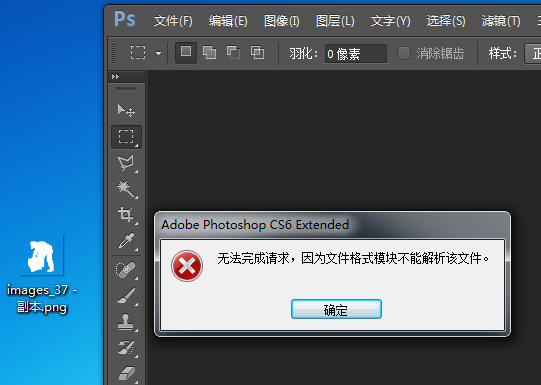Click the 羽化 feather input field
The height and width of the screenshot is (385, 541).
355,53
